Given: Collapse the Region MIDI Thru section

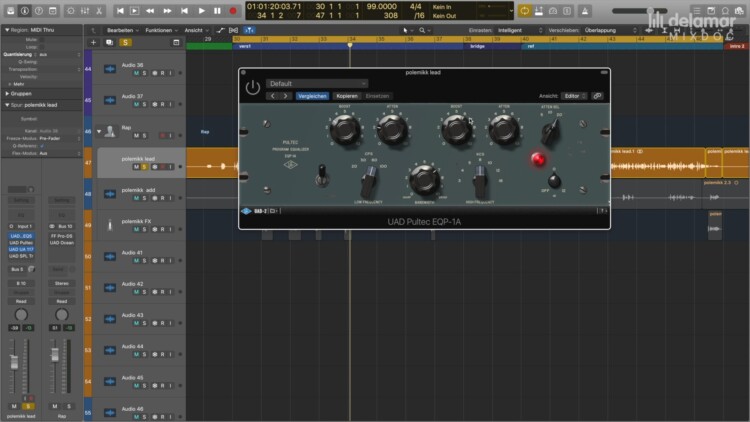Looking at the screenshot, I should click(x=7, y=30).
